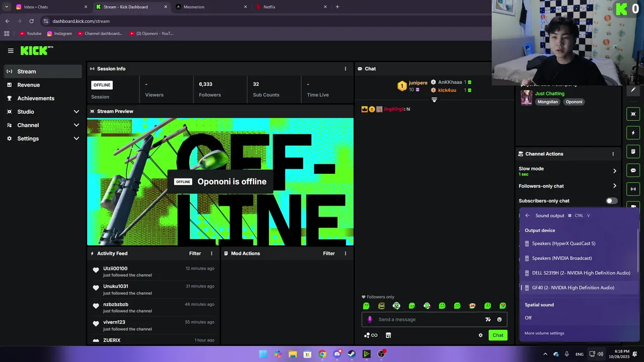
Task: Expand the Channel sidebar section
Action: [76, 125]
